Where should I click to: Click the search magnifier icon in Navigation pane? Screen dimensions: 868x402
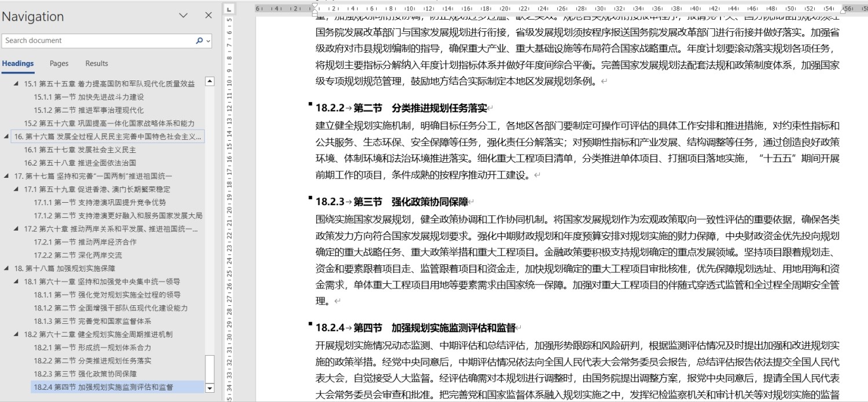(199, 41)
